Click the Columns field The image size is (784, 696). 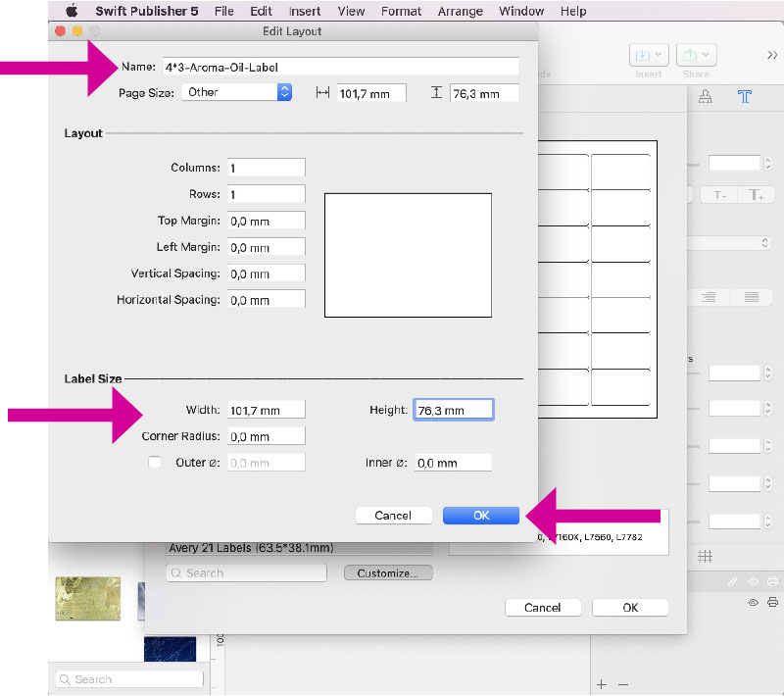[266, 168]
